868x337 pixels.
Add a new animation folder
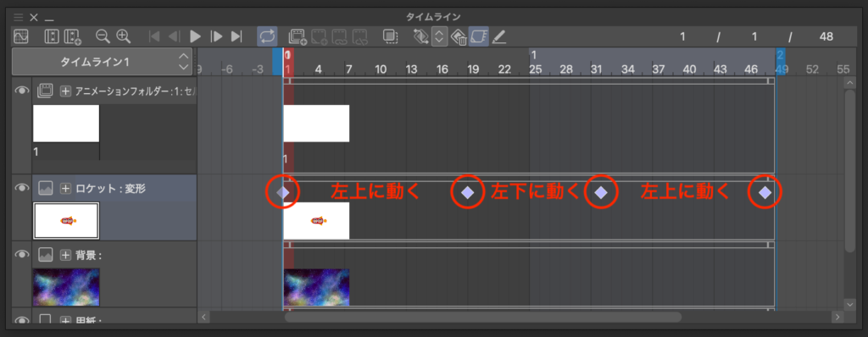[x=298, y=36]
